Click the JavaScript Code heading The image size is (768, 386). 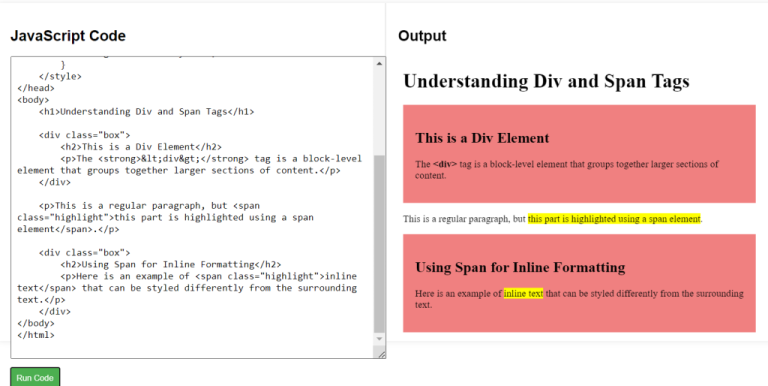point(68,36)
